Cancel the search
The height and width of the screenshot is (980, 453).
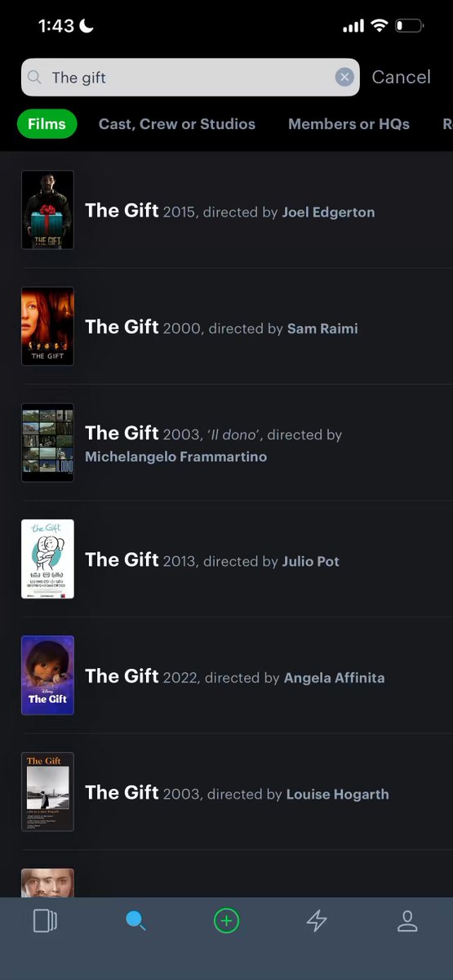[401, 77]
